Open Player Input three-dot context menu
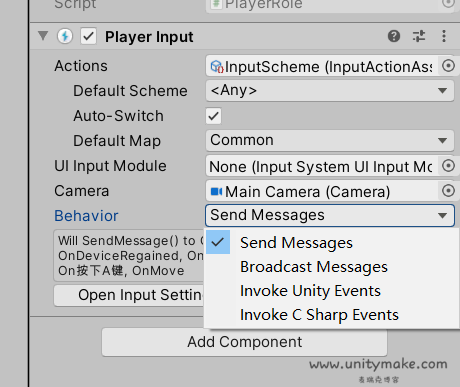The height and width of the screenshot is (387, 460). click(x=444, y=36)
